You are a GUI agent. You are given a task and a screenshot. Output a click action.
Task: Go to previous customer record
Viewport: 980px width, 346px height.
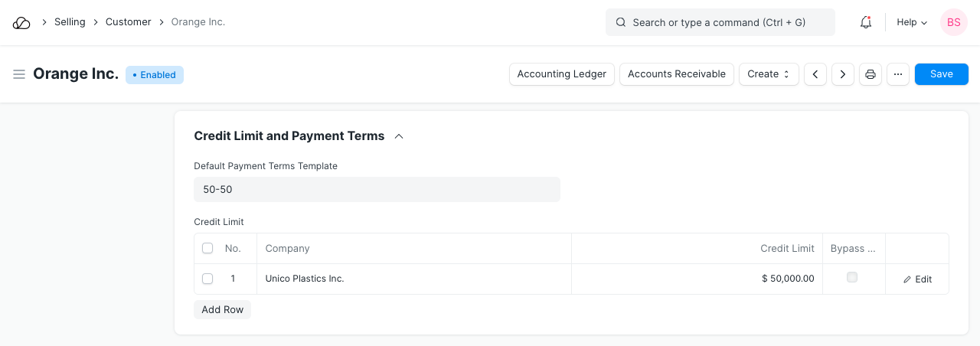815,74
